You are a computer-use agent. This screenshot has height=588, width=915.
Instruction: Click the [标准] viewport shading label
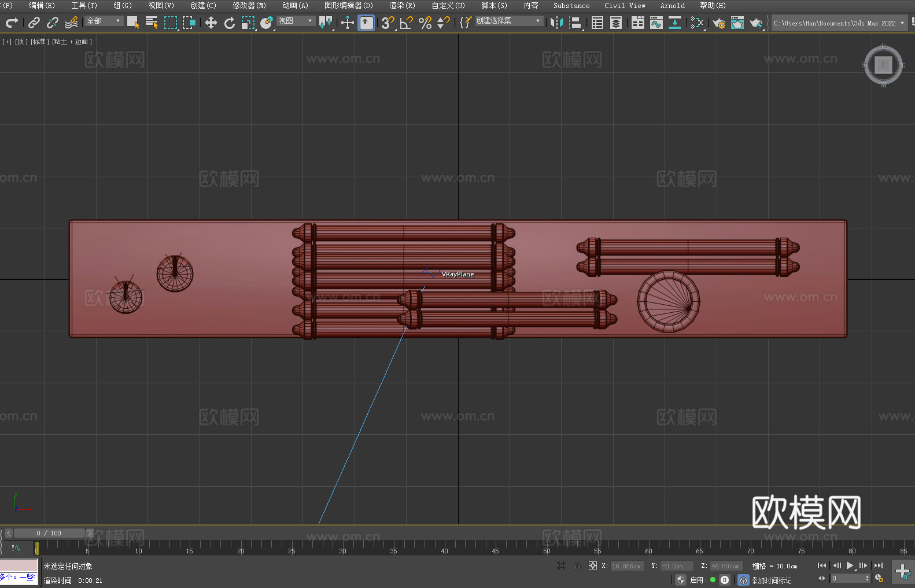coord(40,42)
